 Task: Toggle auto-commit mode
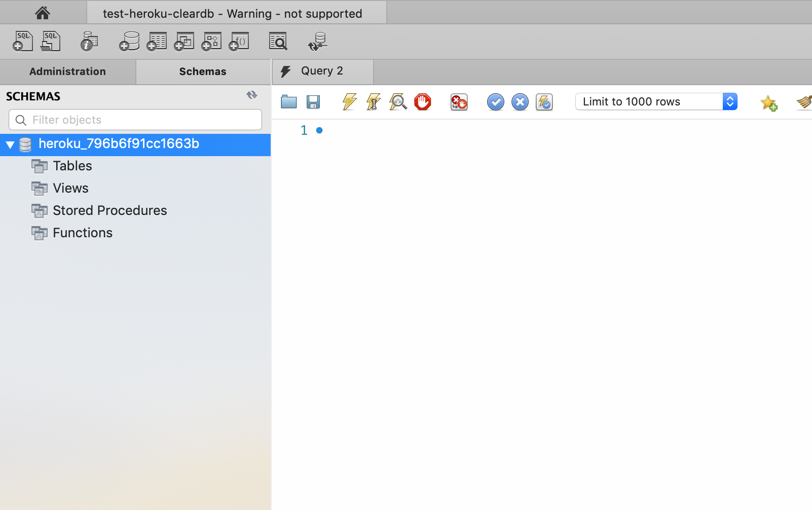coord(544,101)
